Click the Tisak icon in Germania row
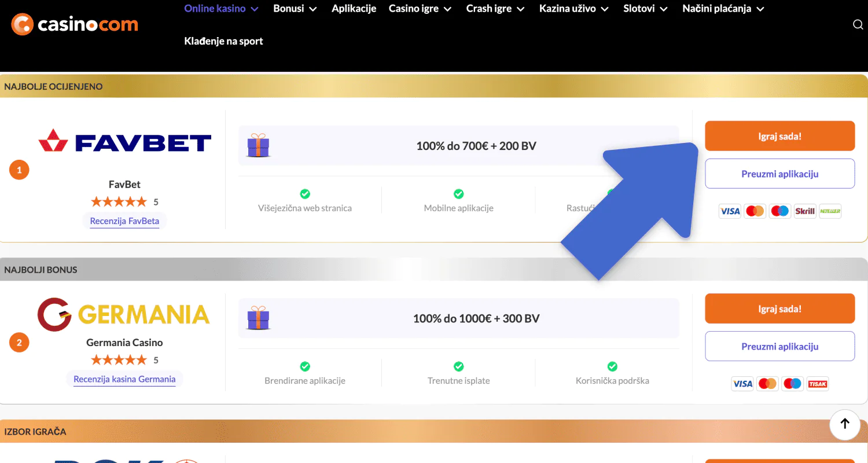 point(818,384)
